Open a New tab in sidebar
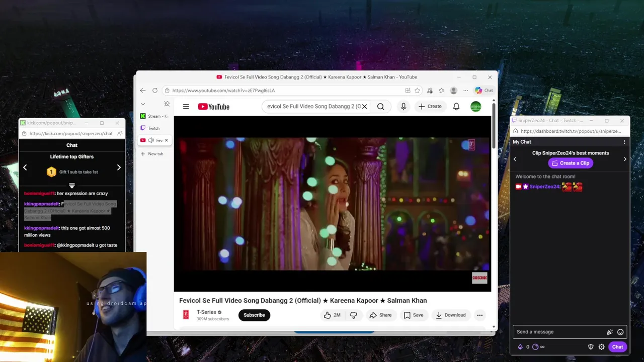Screen dimensions: 644x362 click(x=152, y=154)
